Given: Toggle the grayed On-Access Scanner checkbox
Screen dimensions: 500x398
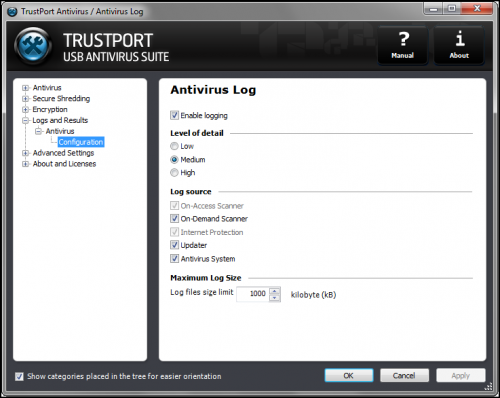Looking at the screenshot, I should [174, 205].
